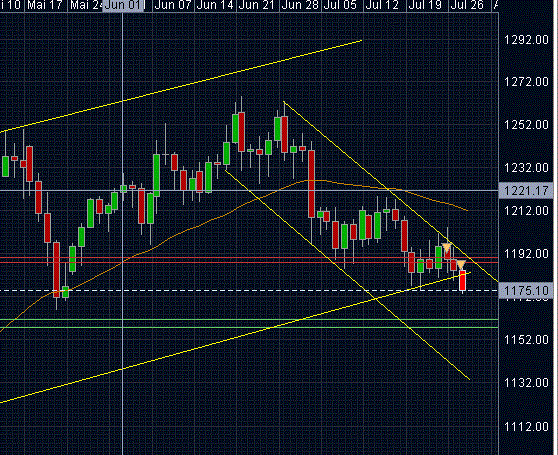The image size is (558, 455).
Task: Click the Jun 21 date label
Action: (x=257, y=5)
